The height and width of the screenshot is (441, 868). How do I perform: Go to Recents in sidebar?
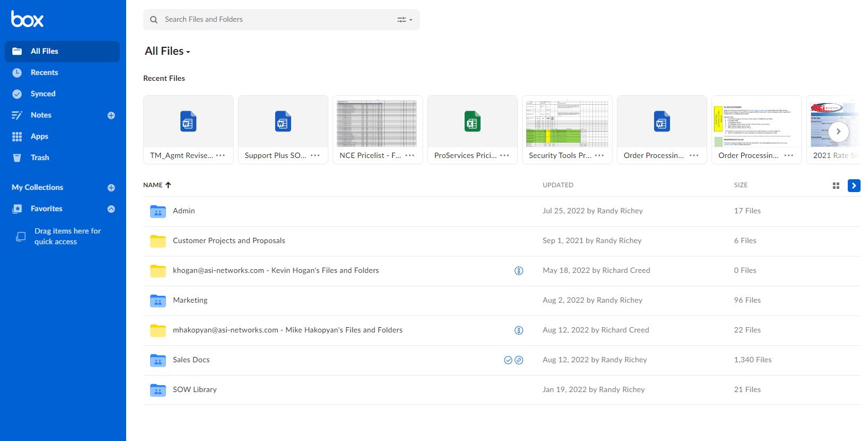point(44,72)
